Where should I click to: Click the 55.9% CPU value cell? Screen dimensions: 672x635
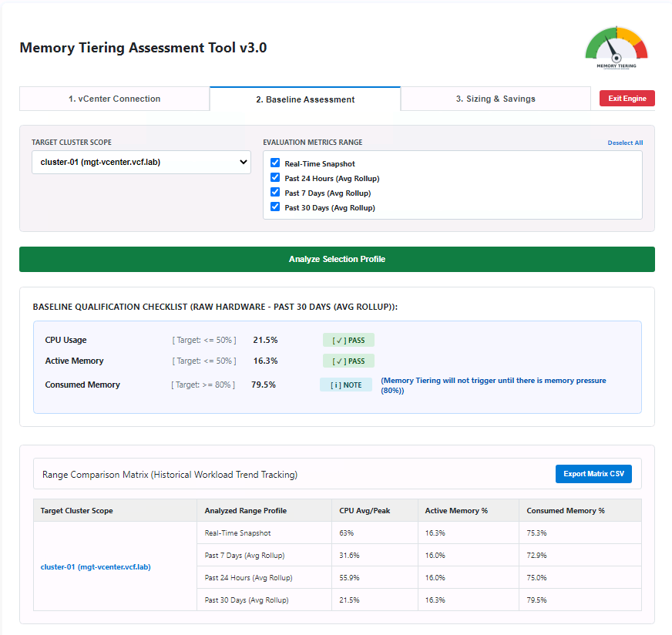375,577
